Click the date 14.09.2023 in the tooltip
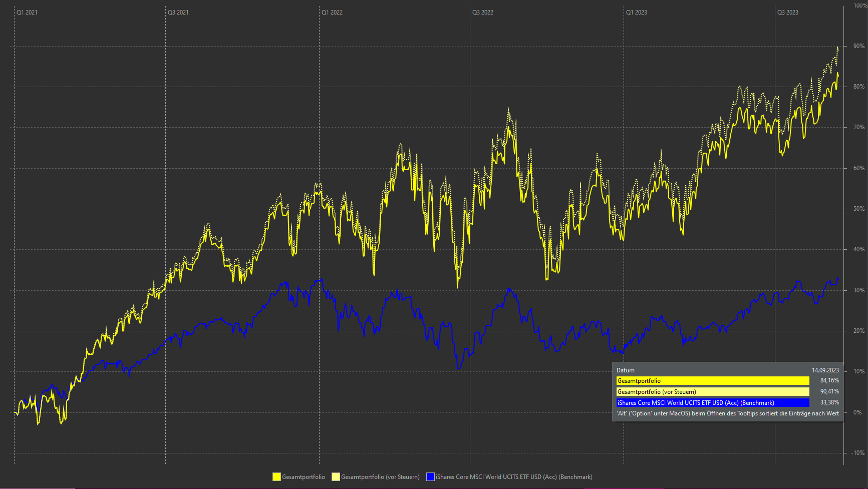 [x=825, y=370]
